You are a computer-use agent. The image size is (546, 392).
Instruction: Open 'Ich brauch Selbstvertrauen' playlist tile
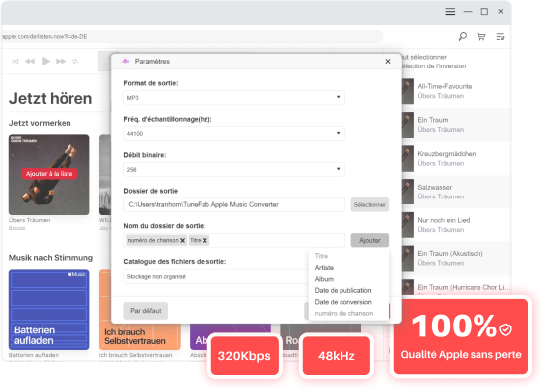click(x=139, y=310)
